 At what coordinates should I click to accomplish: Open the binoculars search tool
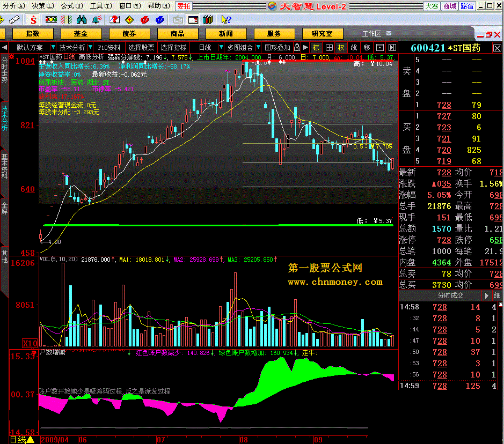(82, 20)
